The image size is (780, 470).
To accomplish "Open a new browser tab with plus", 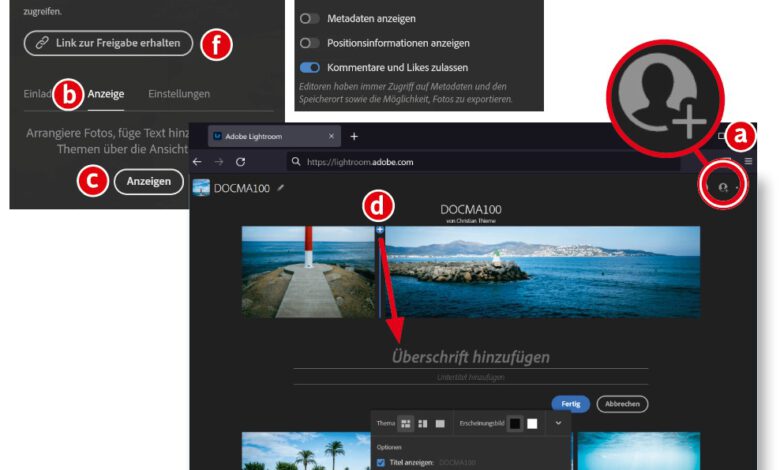I will point(354,136).
